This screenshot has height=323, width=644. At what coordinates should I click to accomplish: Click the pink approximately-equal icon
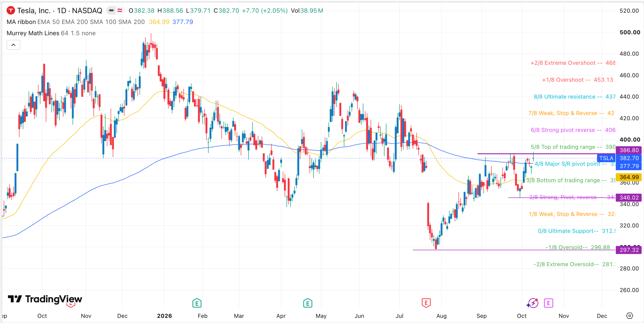[x=120, y=11]
